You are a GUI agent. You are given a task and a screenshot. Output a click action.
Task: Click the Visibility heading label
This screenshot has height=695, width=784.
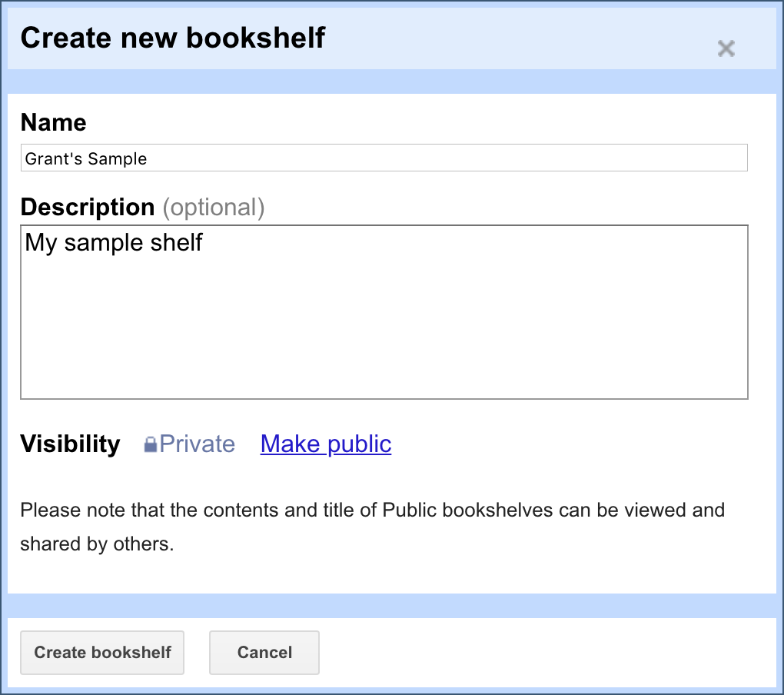pos(71,444)
